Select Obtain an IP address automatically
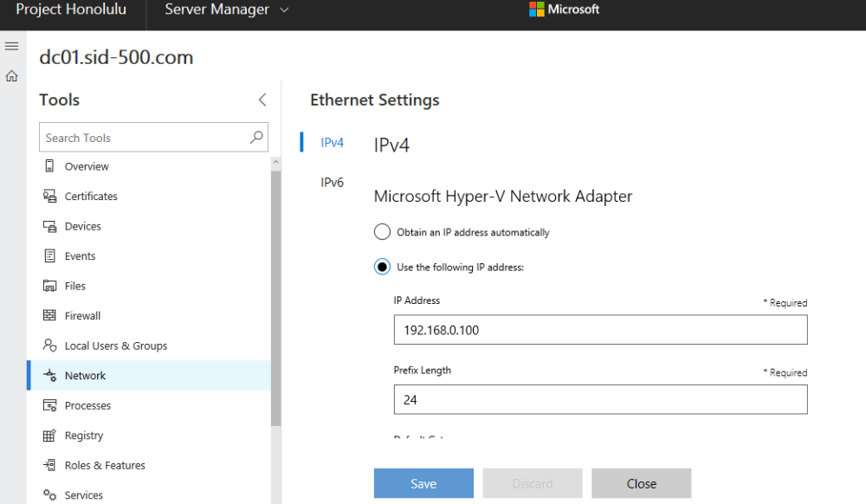Screen dimensions: 866x504 point(382,232)
